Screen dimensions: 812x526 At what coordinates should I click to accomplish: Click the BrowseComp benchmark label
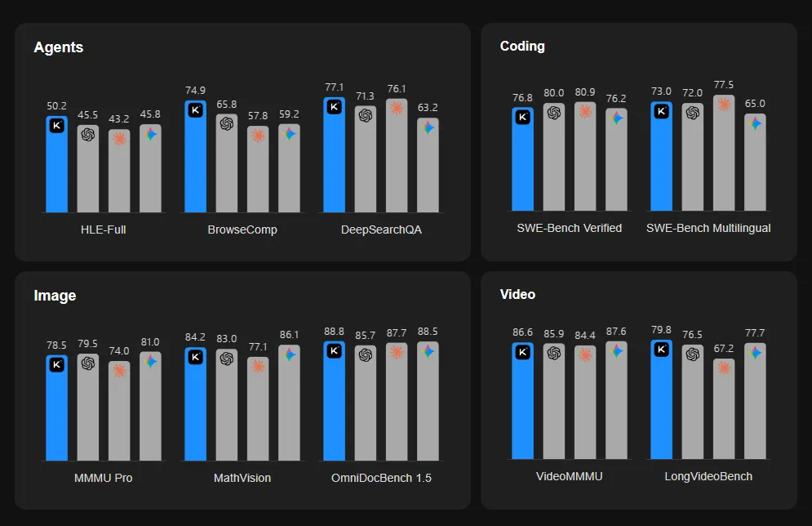point(242,230)
